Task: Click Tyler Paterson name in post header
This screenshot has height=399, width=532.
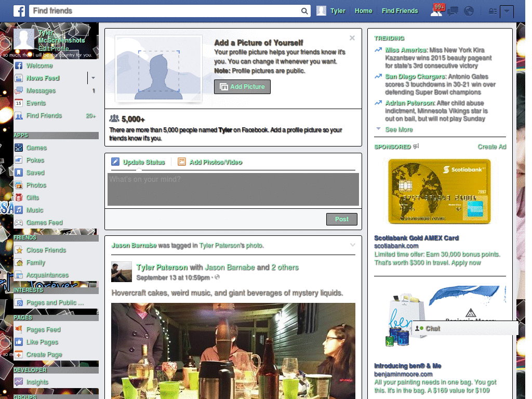Action: tap(162, 268)
